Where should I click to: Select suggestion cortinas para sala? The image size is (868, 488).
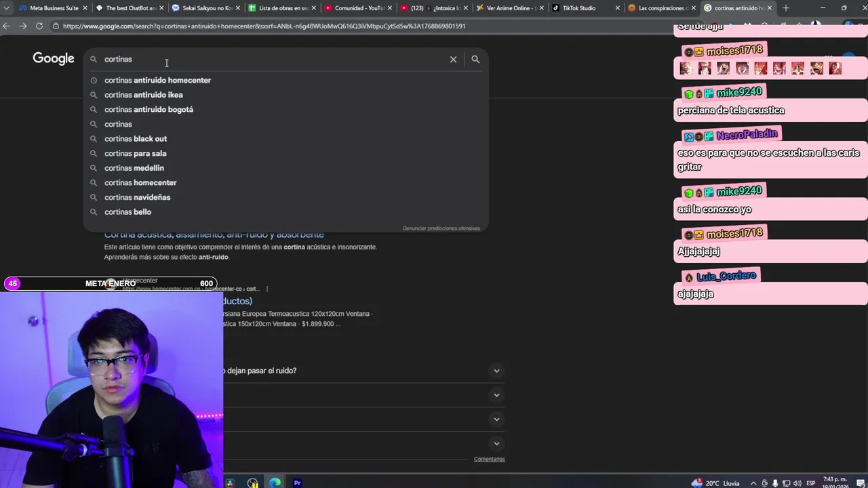point(285,153)
